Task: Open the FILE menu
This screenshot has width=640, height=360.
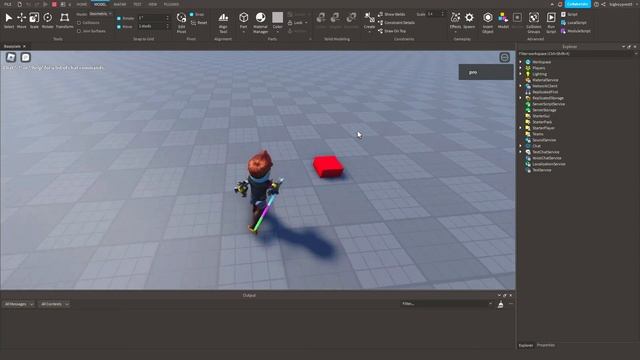Action: [x=8, y=4]
